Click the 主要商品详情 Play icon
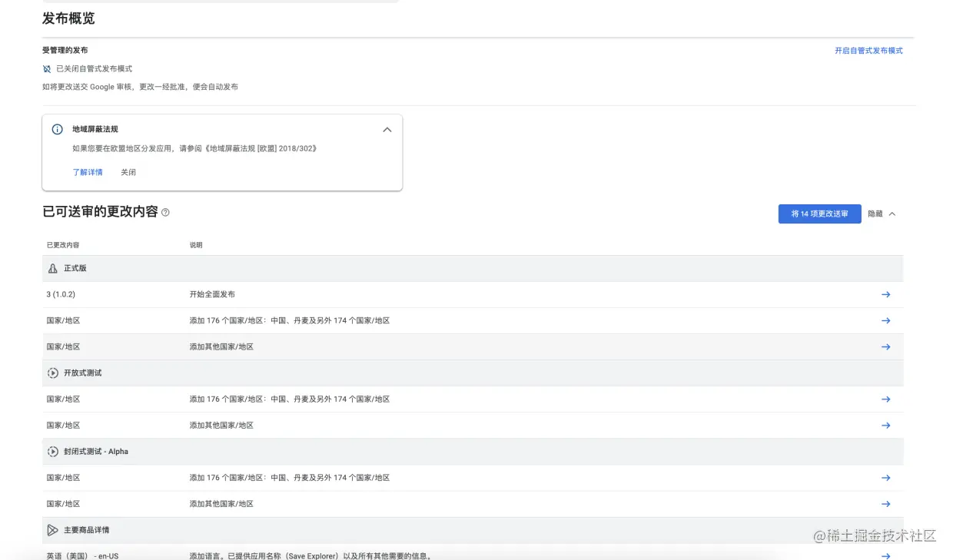 coord(52,530)
